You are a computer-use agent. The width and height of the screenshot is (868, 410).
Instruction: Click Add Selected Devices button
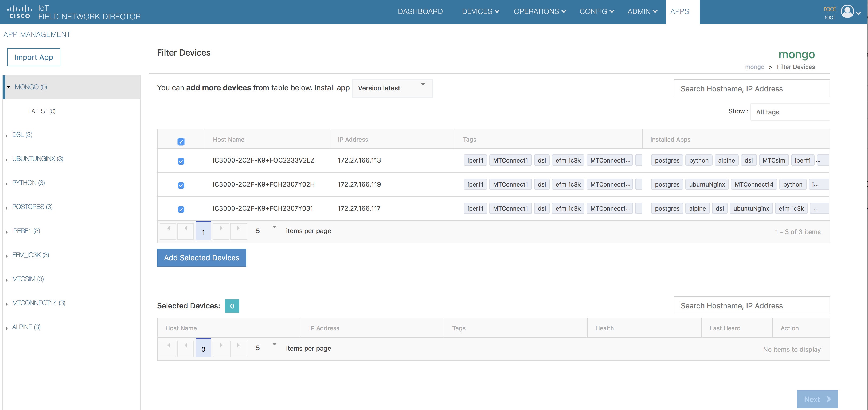tap(201, 258)
